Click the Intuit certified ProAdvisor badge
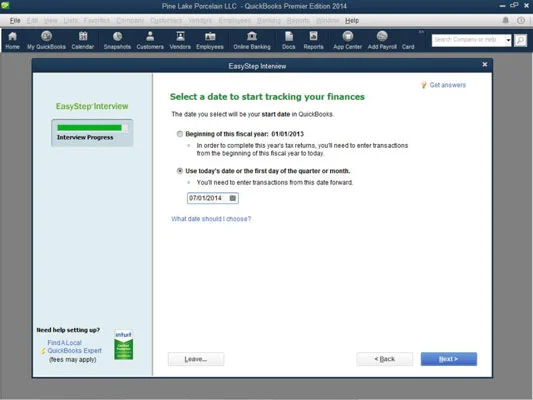 click(x=123, y=345)
